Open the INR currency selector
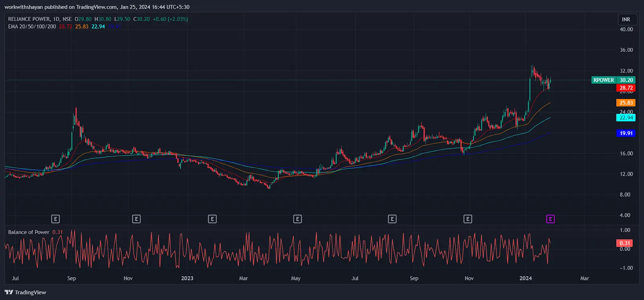The width and height of the screenshot is (644, 300). click(627, 19)
